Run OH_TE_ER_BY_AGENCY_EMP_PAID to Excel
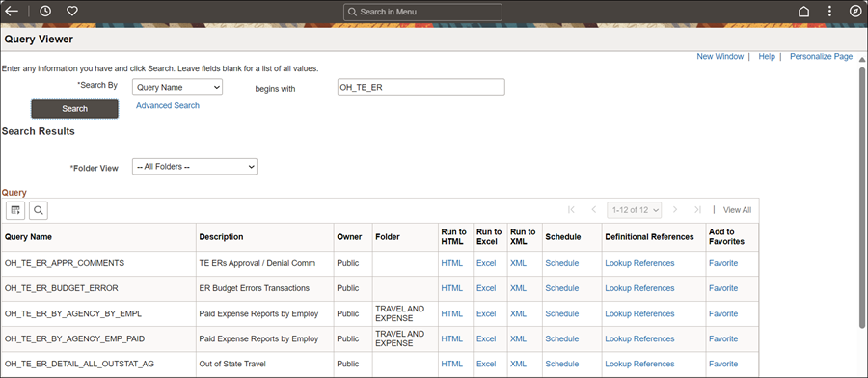This screenshot has width=868, height=378. click(x=486, y=338)
